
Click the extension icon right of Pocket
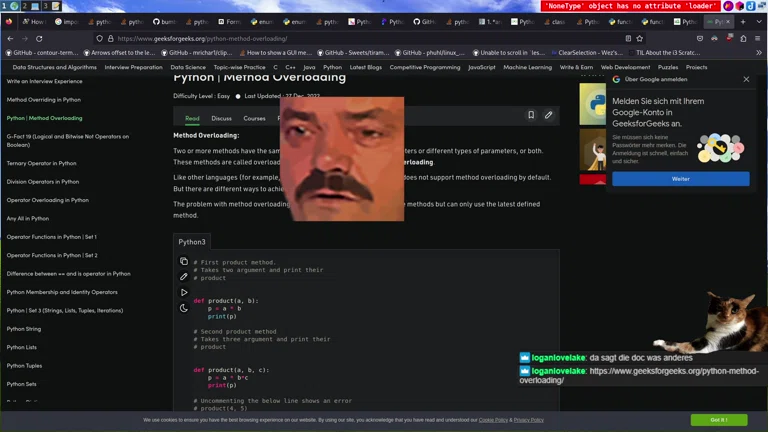(x=715, y=39)
